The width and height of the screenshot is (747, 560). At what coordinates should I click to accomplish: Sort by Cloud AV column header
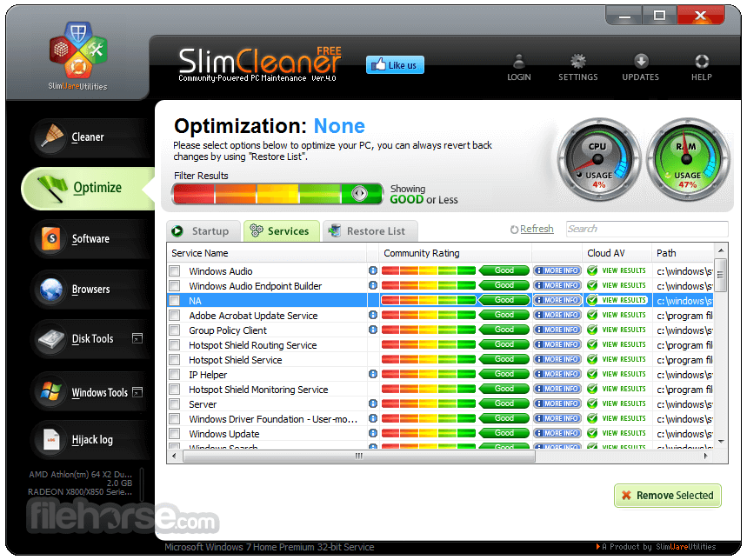pyautogui.click(x=617, y=253)
